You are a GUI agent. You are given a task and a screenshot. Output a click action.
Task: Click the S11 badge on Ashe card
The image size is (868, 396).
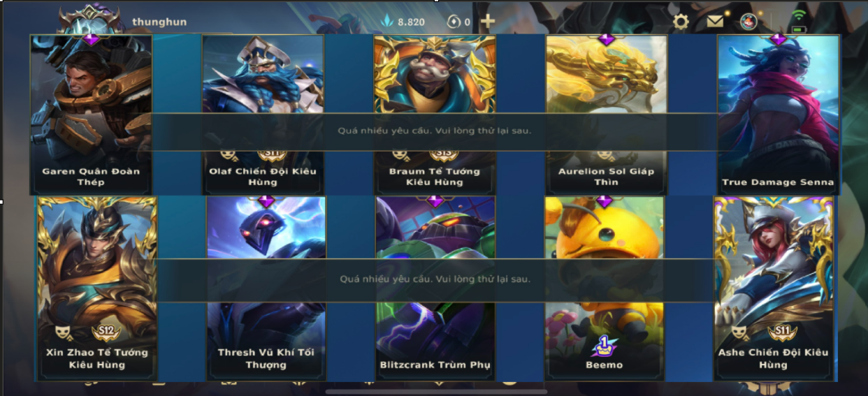click(782, 332)
